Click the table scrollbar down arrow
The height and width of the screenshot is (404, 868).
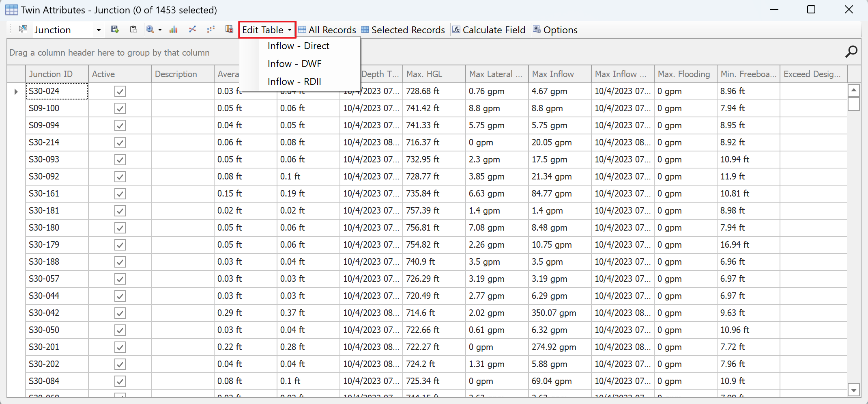(x=854, y=390)
